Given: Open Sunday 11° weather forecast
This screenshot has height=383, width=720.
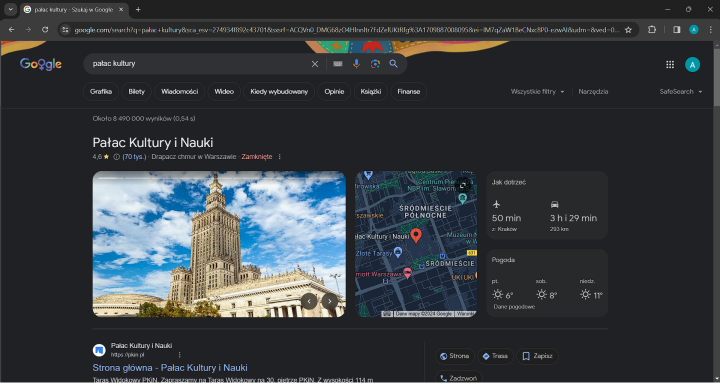Looking at the screenshot, I should pos(591,290).
